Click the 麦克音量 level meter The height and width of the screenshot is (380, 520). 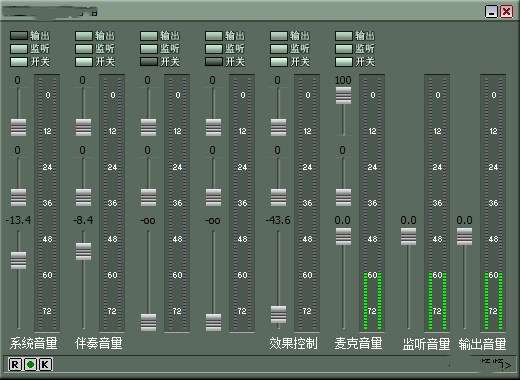coord(372,203)
